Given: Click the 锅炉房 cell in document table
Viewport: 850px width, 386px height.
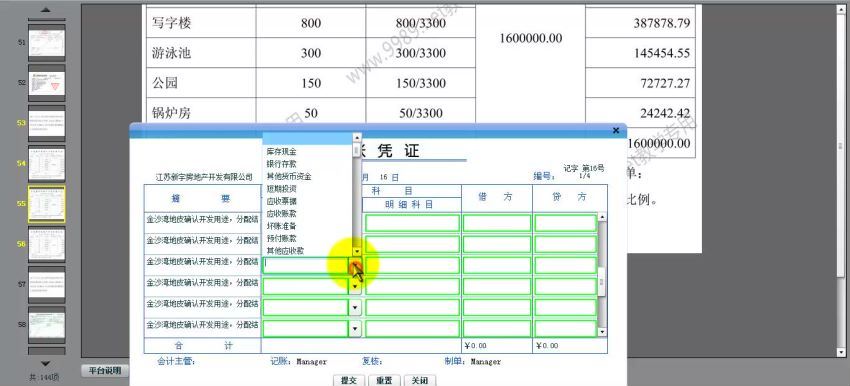Looking at the screenshot, I should click(201, 113).
